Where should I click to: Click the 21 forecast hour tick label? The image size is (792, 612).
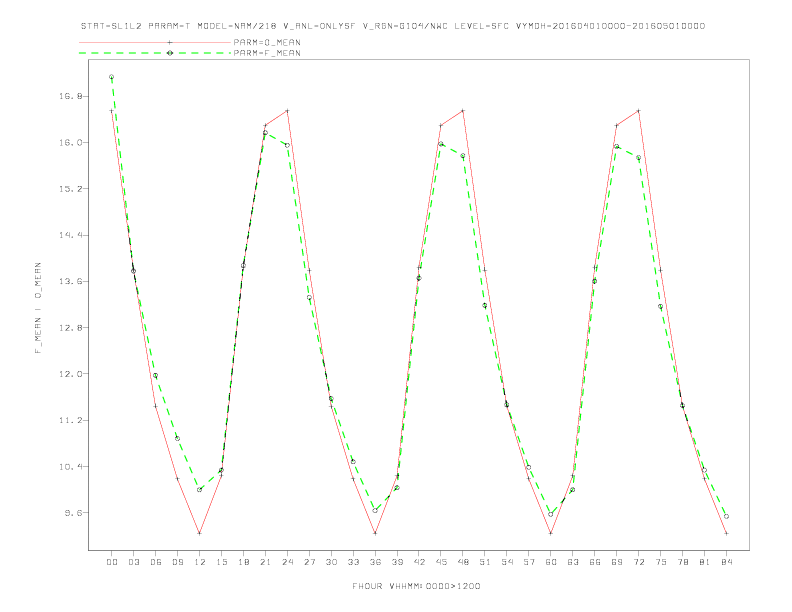265,562
